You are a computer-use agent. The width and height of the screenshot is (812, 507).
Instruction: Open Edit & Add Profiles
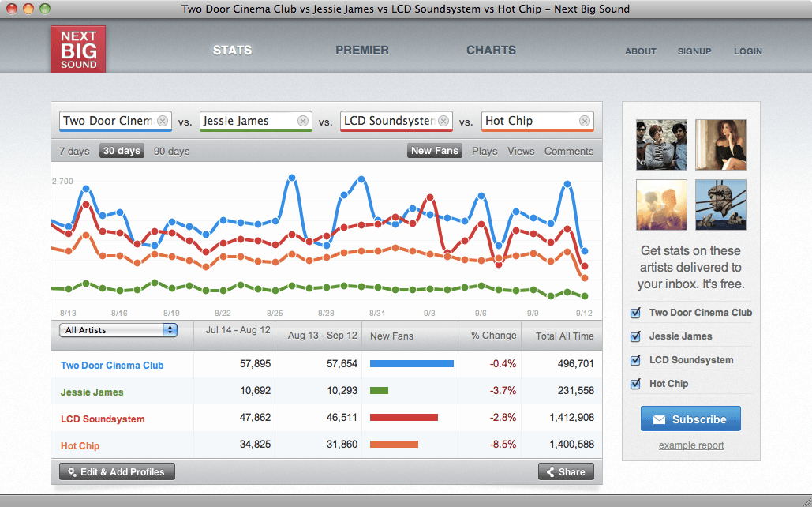point(117,471)
